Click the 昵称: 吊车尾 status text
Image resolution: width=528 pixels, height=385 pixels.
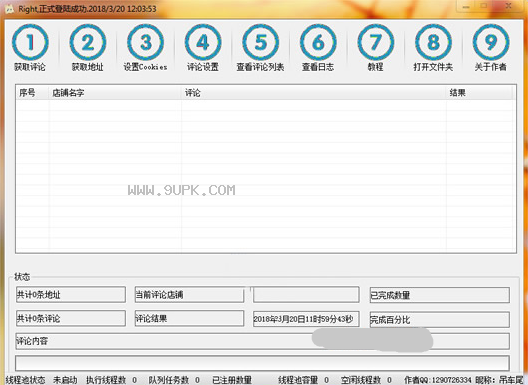tap(499, 380)
